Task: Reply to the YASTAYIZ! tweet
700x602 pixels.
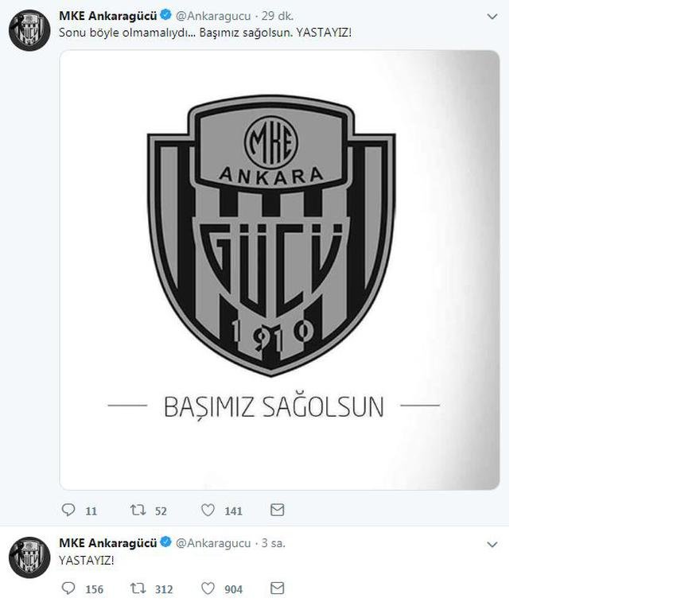Action: click(x=68, y=588)
